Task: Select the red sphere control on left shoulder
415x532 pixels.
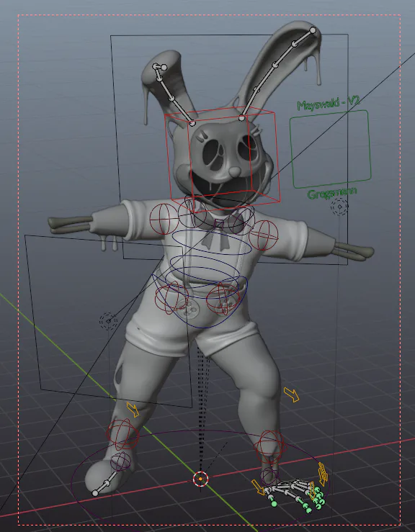Action: pos(164,219)
